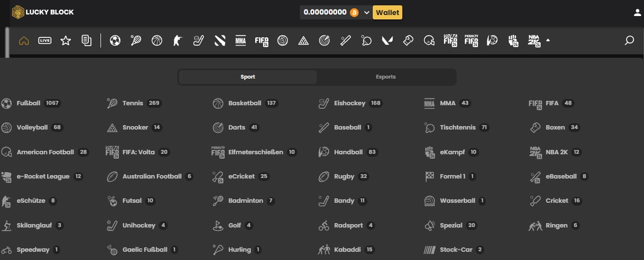Collapse the sports list with the arrow
Viewport: 644px width, 260px height.
click(x=548, y=40)
